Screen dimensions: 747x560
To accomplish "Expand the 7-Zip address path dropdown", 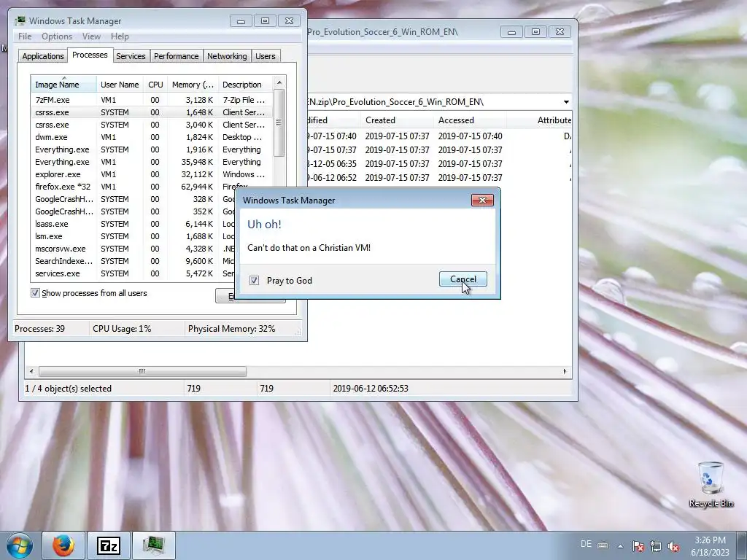I will pyautogui.click(x=566, y=102).
